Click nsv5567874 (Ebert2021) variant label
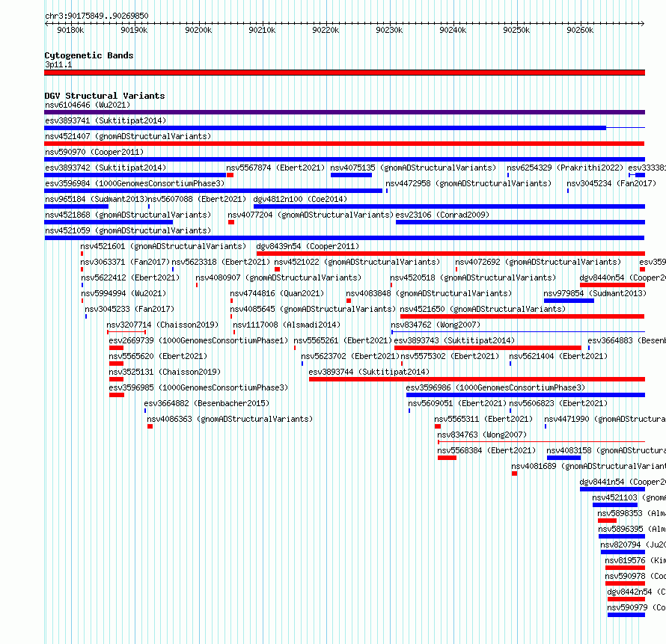Viewport: 666px width, 644px height. pos(275,168)
